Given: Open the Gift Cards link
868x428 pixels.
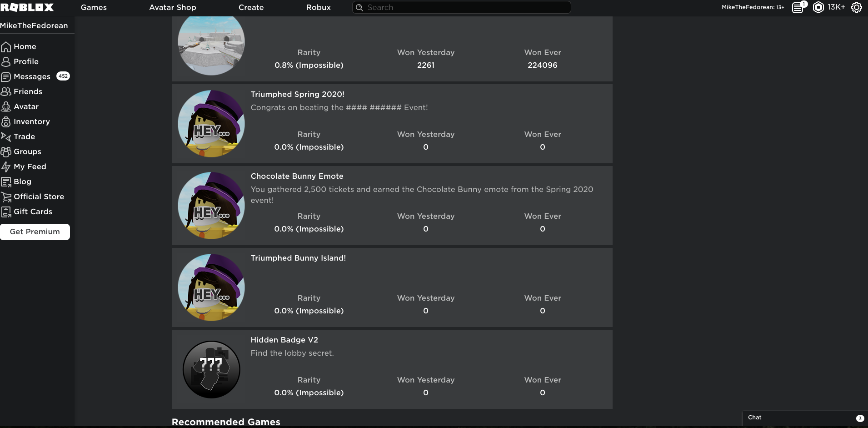Looking at the screenshot, I should 33,211.
